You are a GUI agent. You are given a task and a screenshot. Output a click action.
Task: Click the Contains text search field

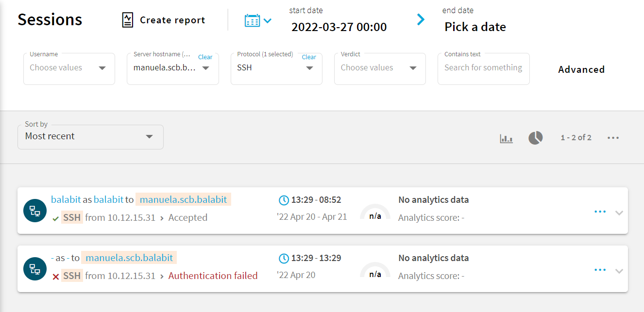[483, 68]
